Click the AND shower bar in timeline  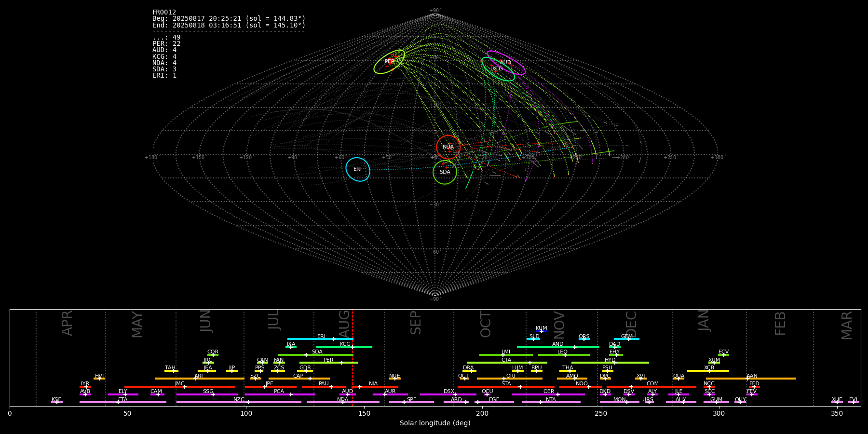tap(558, 347)
